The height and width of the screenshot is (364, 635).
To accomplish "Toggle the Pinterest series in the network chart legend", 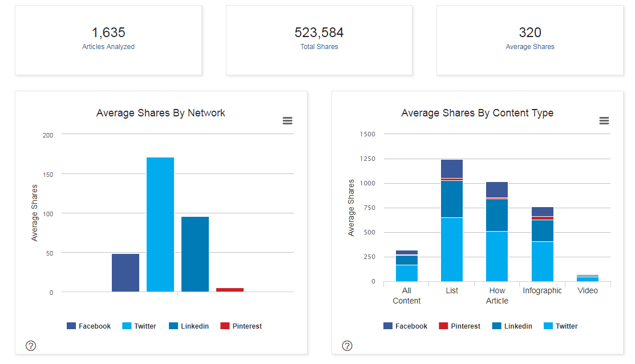I will click(245, 326).
